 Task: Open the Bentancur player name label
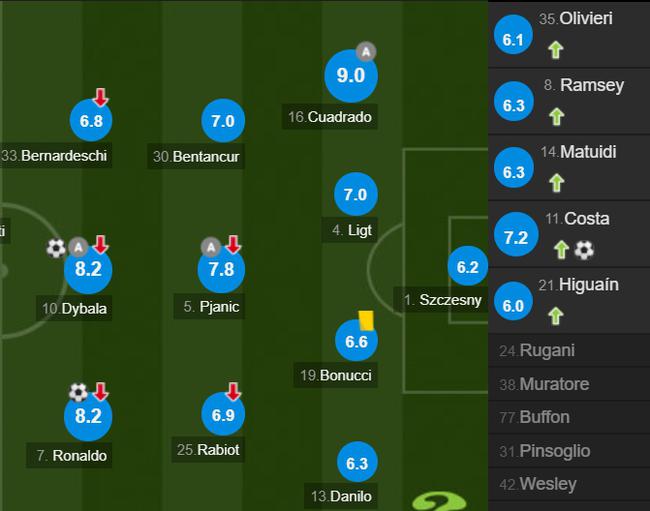pyautogui.click(x=196, y=156)
